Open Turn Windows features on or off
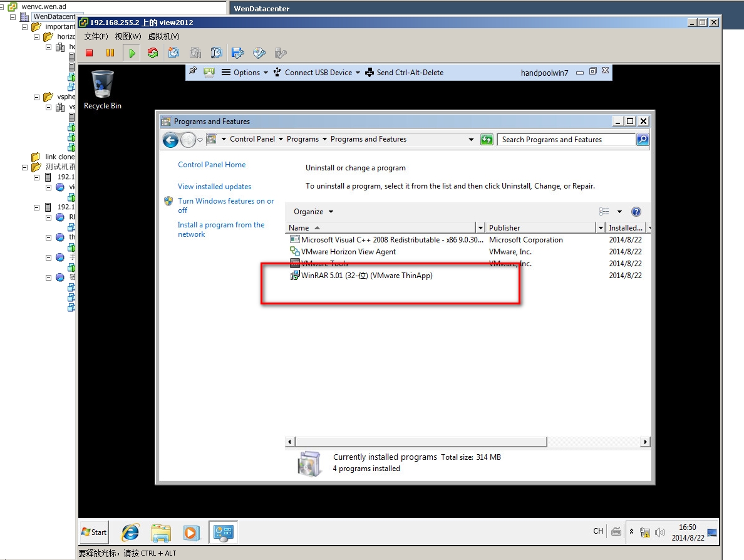The width and height of the screenshot is (744, 560). 226,205
